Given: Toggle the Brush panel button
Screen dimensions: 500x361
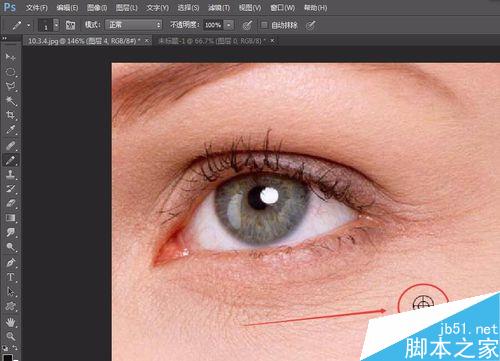Looking at the screenshot, I should (x=70, y=25).
